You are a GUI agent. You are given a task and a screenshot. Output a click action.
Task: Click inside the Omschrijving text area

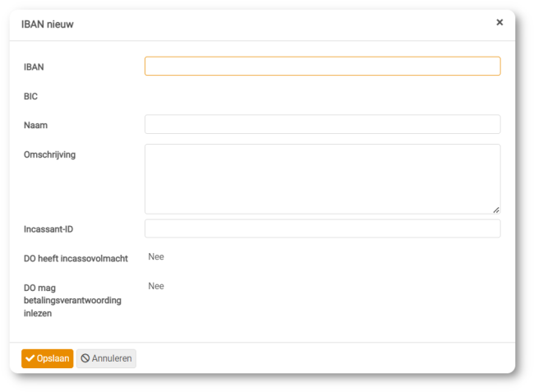click(x=323, y=179)
